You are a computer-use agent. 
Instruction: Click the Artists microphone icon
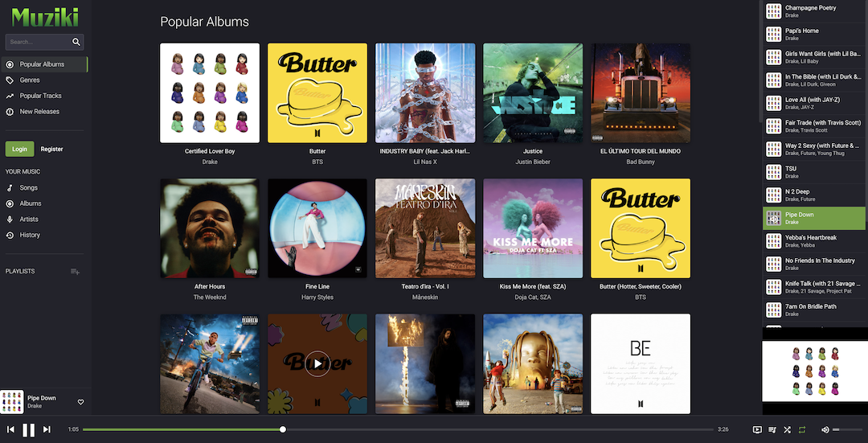[x=10, y=219]
